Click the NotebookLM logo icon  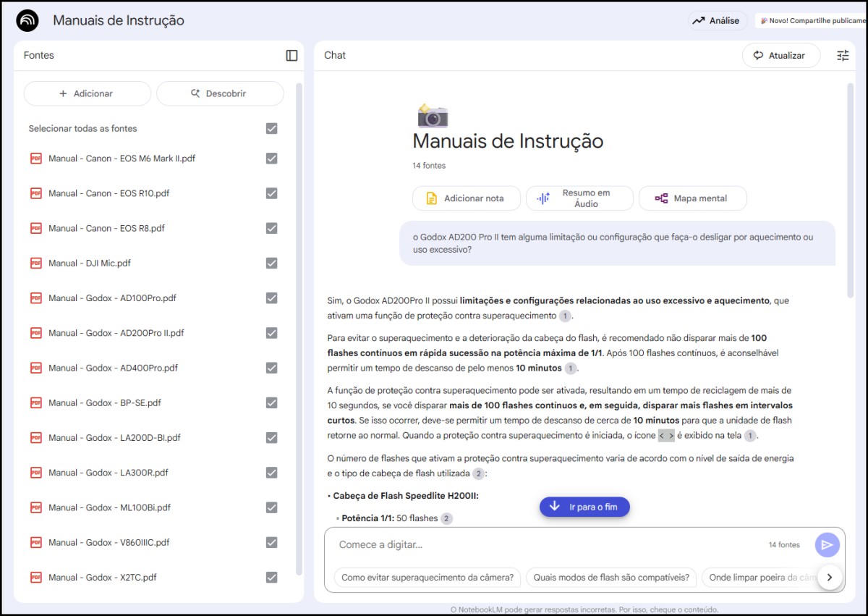click(27, 21)
